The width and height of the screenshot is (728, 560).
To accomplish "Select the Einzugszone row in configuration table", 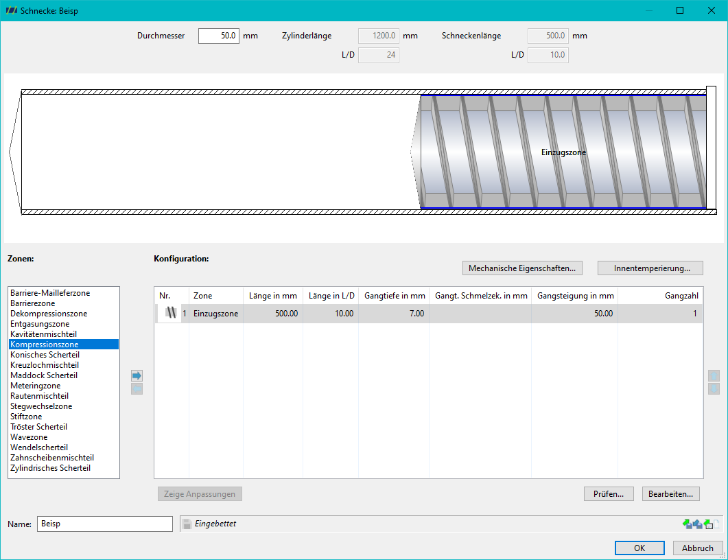I will coord(429,314).
